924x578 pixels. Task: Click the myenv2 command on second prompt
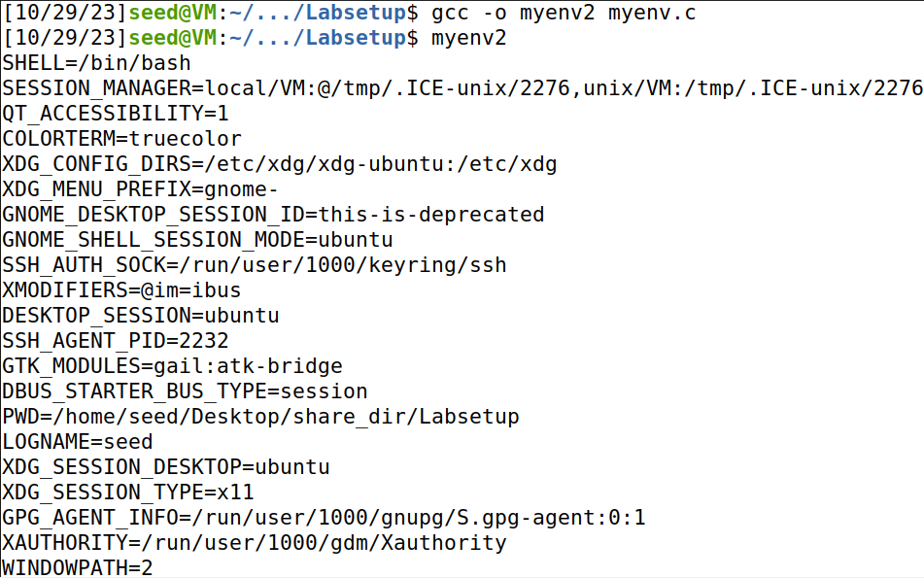(x=468, y=39)
